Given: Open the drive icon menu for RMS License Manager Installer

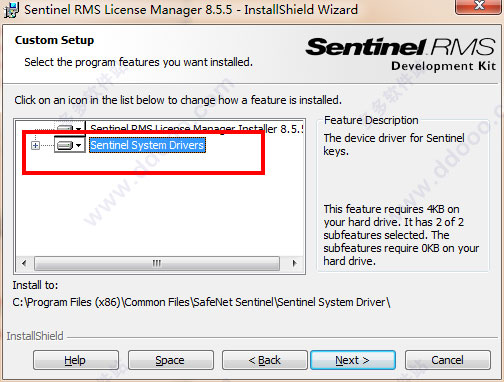Looking at the screenshot, I should tap(69, 128).
